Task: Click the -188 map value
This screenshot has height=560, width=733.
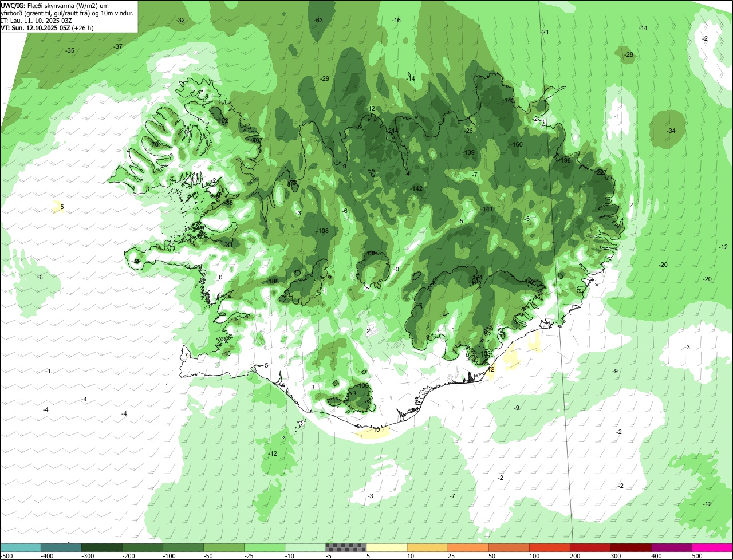Action: (x=273, y=281)
